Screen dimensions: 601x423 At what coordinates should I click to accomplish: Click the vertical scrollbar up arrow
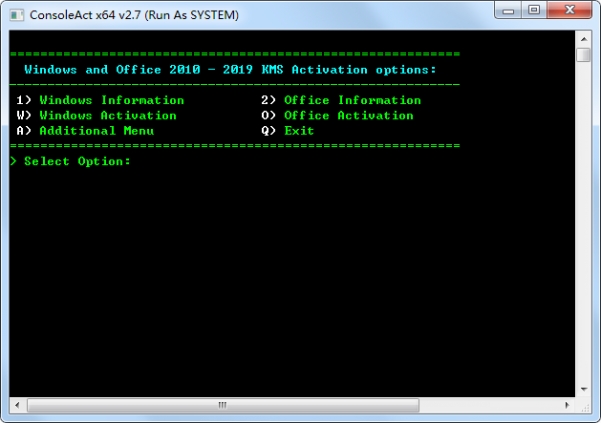(x=584, y=39)
